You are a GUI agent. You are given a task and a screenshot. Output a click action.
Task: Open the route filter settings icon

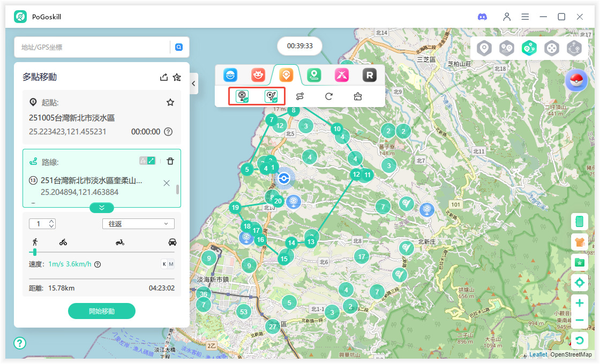point(300,96)
